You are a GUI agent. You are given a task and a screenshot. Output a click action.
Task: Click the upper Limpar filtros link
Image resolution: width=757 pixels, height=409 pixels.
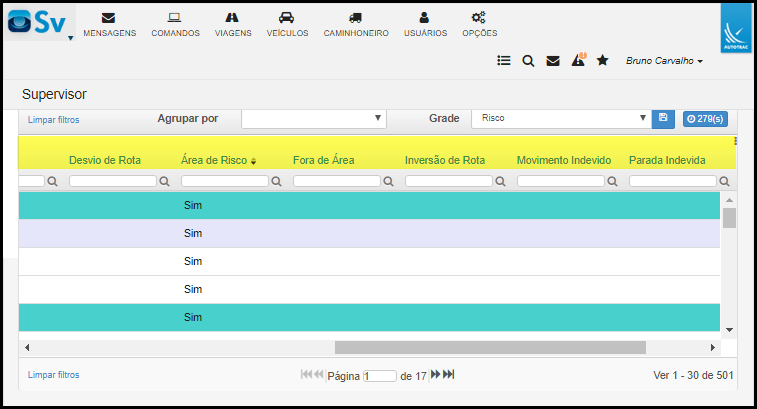[53, 120]
